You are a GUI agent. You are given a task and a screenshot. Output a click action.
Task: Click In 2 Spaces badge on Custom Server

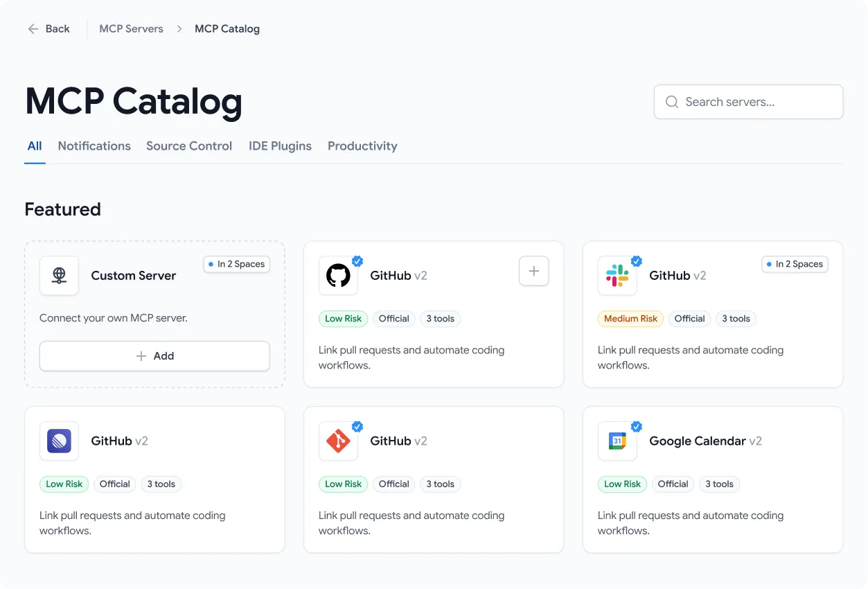coord(236,264)
